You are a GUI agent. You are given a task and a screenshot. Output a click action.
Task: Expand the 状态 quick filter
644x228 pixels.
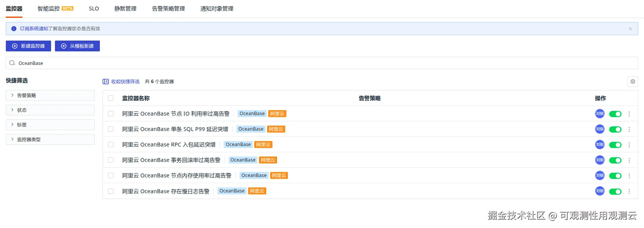click(50, 110)
